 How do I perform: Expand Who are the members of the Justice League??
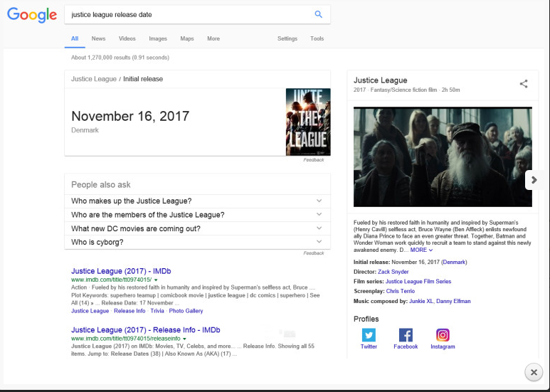click(x=198, y=215)
